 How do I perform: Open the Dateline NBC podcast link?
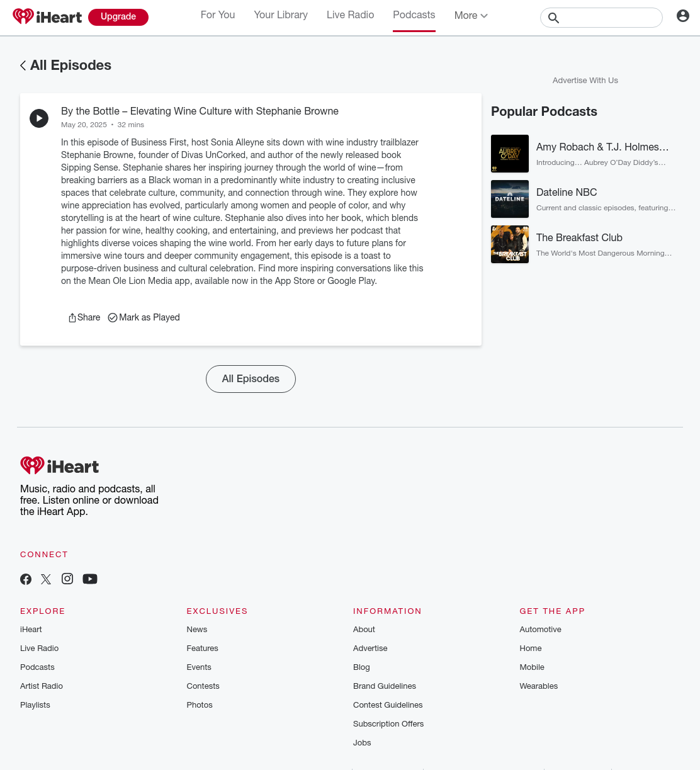[x=567, y=192]
